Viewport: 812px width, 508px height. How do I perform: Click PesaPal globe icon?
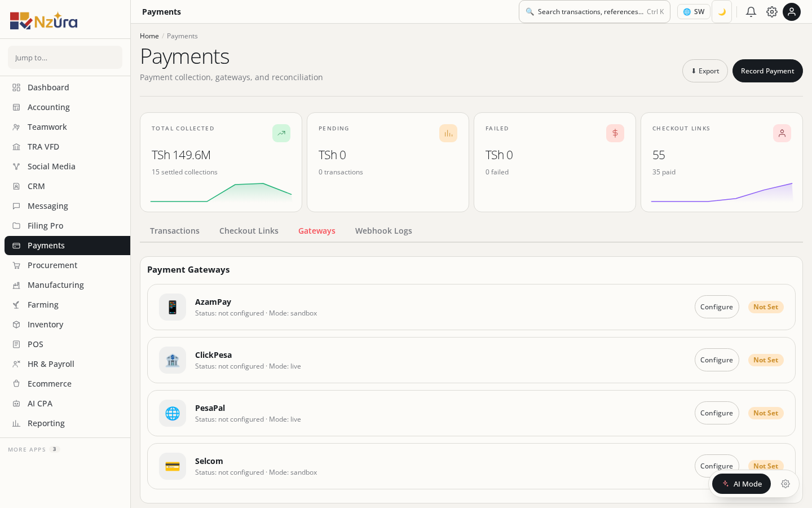click(173, 413)
